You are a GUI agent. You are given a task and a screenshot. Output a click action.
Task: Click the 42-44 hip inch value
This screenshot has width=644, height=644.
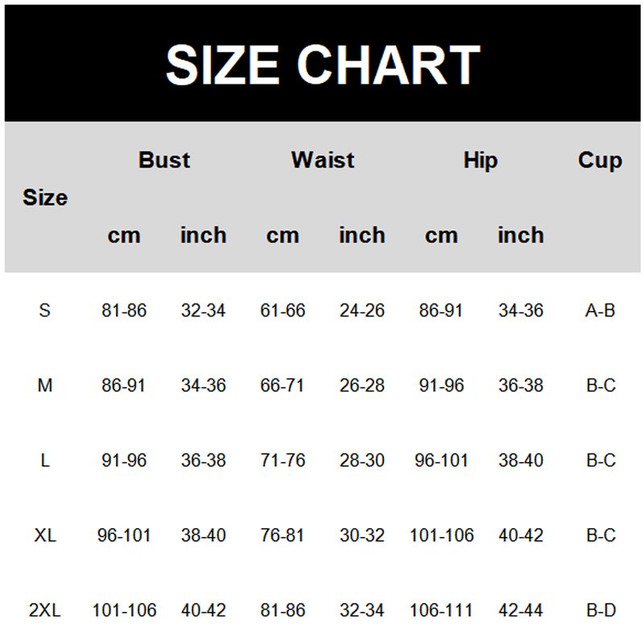521,610
